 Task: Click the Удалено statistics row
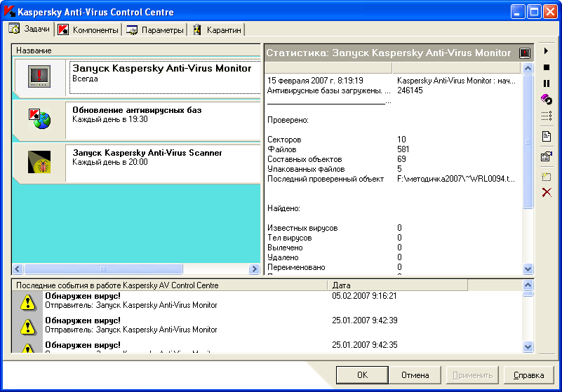click(x=393, y=257)
